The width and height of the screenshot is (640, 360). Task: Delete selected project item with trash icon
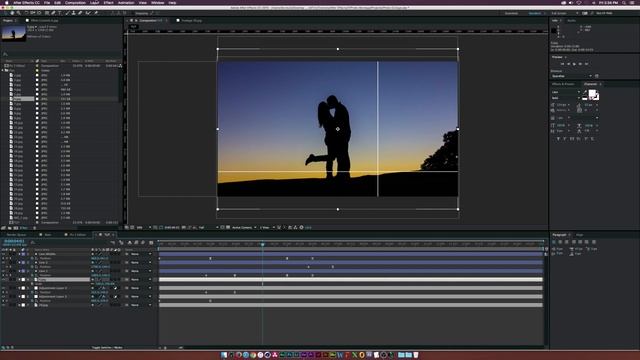pos(34,228)
